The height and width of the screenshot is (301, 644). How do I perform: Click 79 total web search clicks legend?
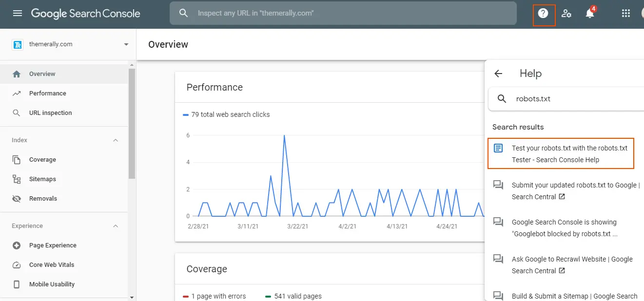[226, 114]
